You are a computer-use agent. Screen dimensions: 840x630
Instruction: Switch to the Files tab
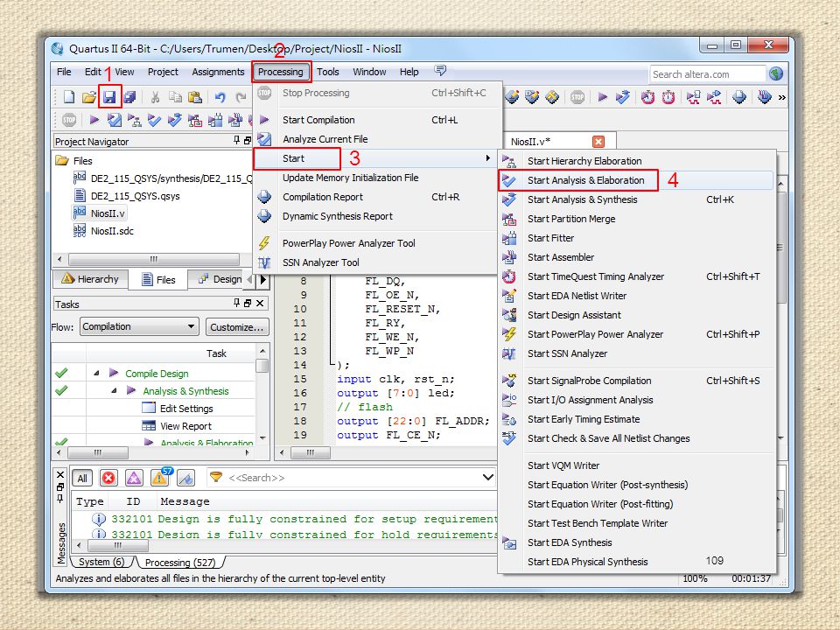coord(158,280)
